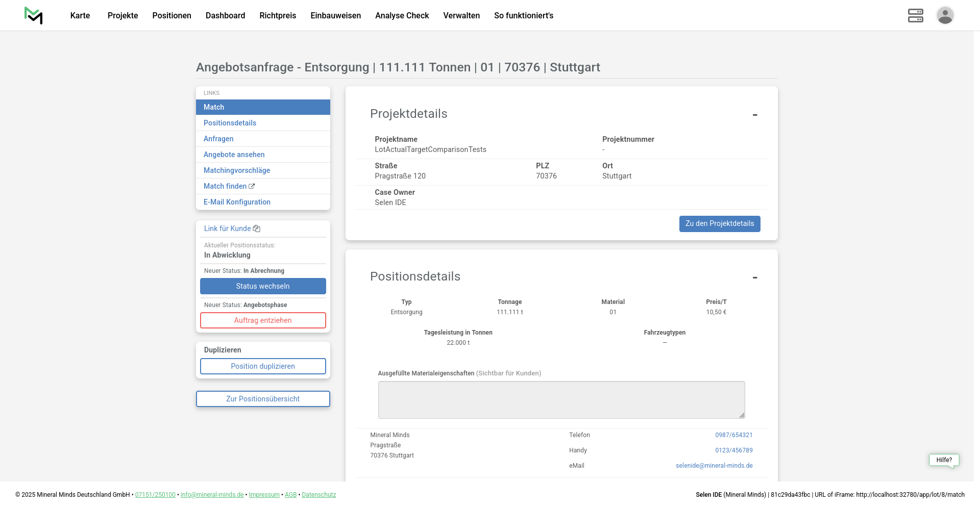Click the selenide@mineral-minds.de email link
The width and height of the screenshot is (980, 507).
click(x=714, y=466)
